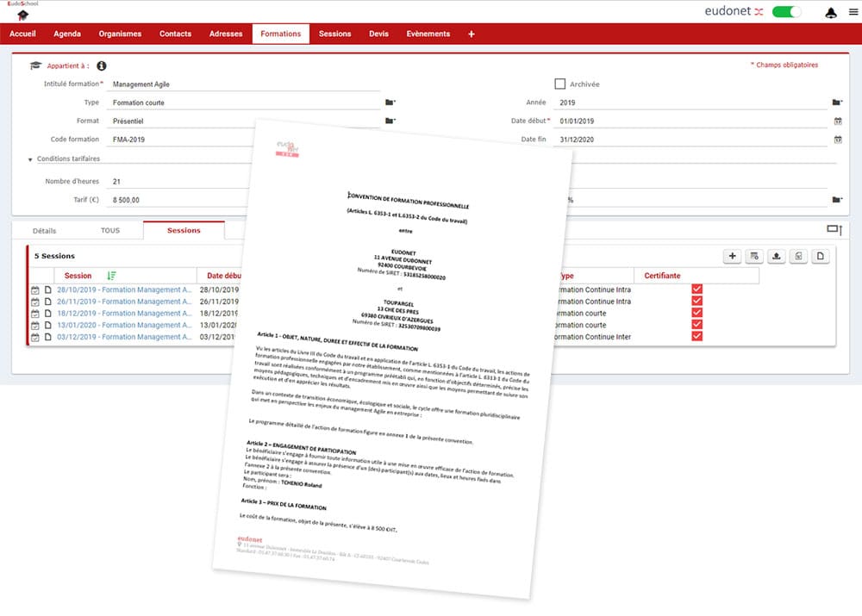
Task: Click calendar icon on the 18/12/2019 session row
Action: tap(35, 314)
